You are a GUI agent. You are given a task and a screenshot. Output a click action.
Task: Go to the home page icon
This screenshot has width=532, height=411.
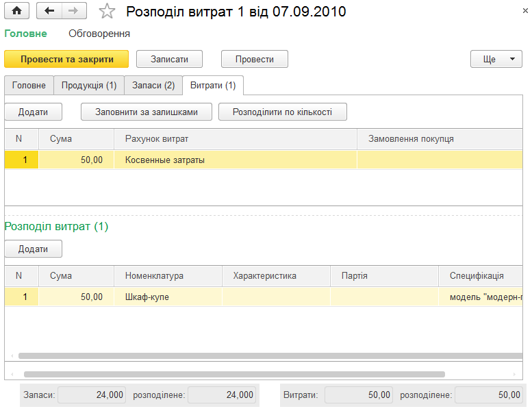tap(16, 11)
